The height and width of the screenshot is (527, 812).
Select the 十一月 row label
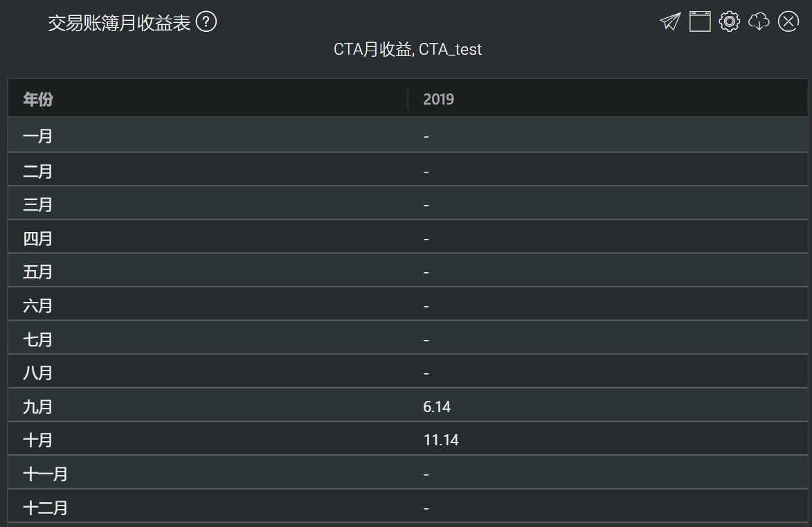pyautogui.click(x=45, y=474)
